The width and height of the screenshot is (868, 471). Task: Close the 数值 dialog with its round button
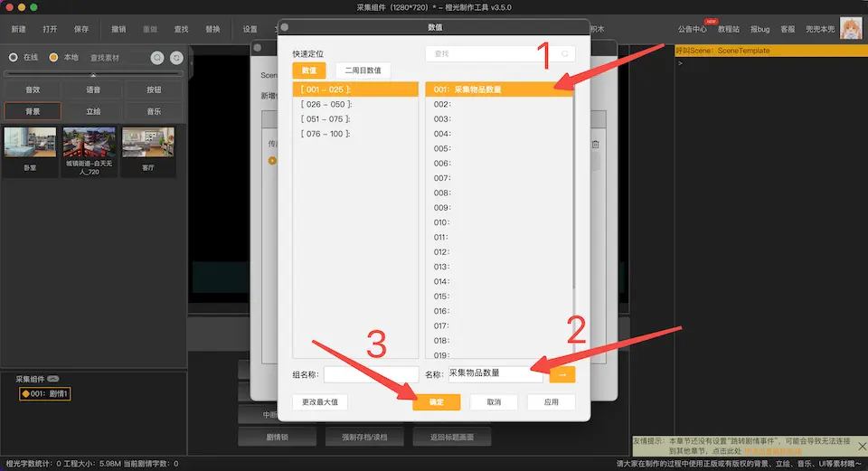click(285, 27)
